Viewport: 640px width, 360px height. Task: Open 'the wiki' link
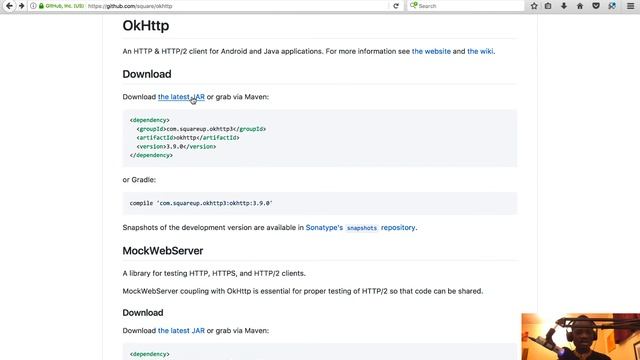click(480, 51)
